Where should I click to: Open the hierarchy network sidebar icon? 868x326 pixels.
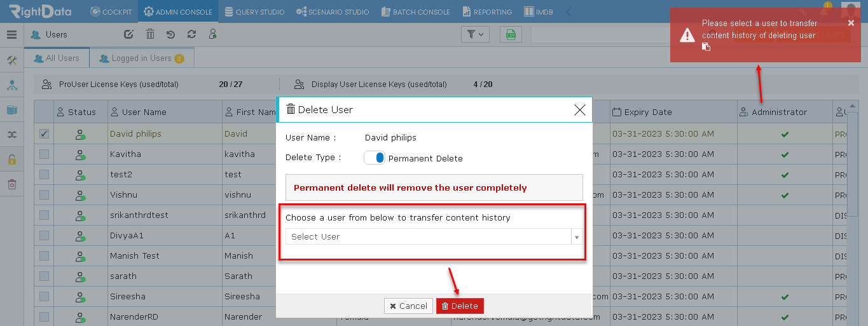[x=11, y=85]
